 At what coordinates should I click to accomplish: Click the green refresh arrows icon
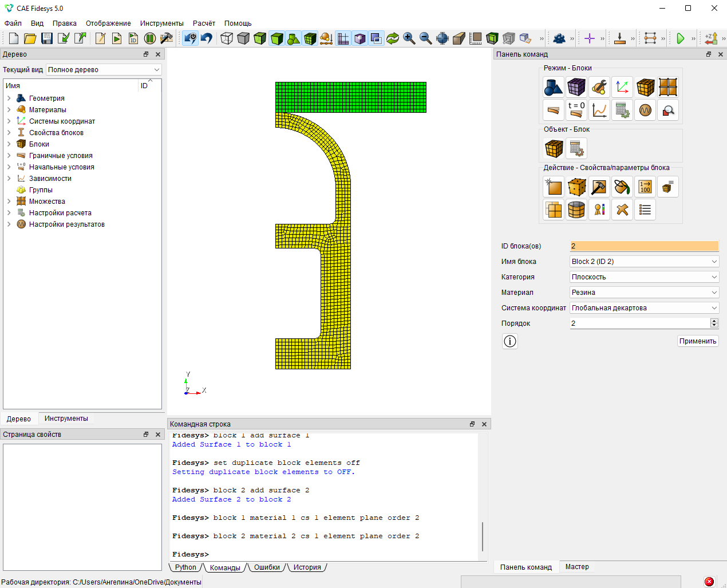pyautogui.click(x=392, y=38)
